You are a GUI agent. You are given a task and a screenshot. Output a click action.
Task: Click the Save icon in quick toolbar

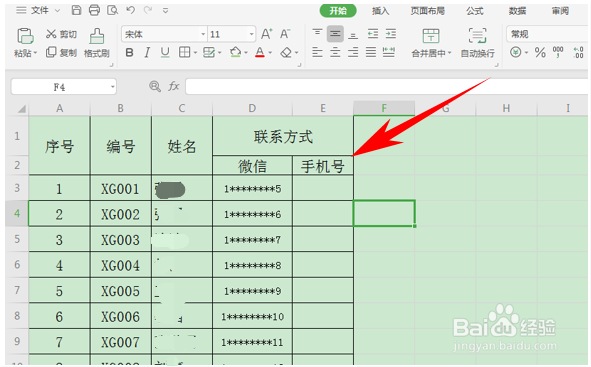click(77, 10)
